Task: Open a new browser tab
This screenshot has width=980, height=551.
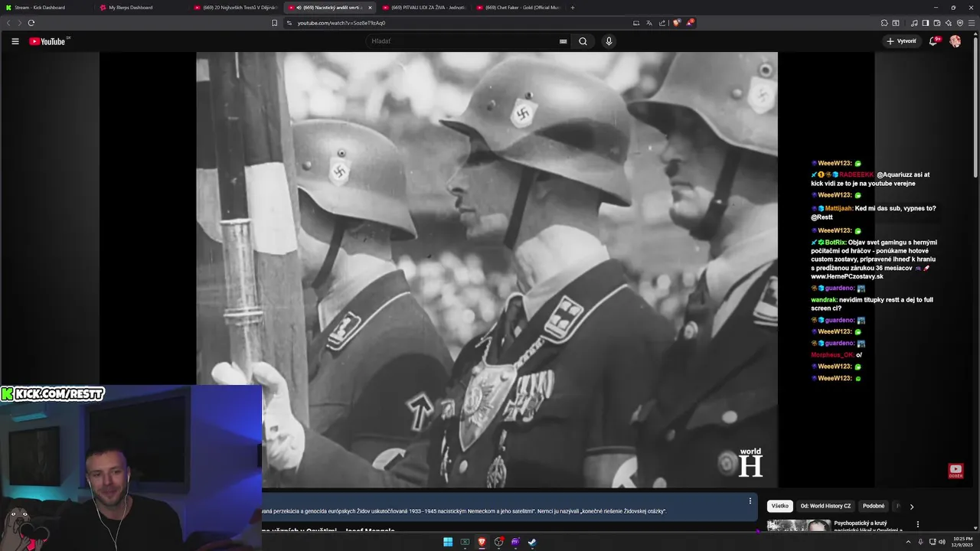Action: (573, 8)
